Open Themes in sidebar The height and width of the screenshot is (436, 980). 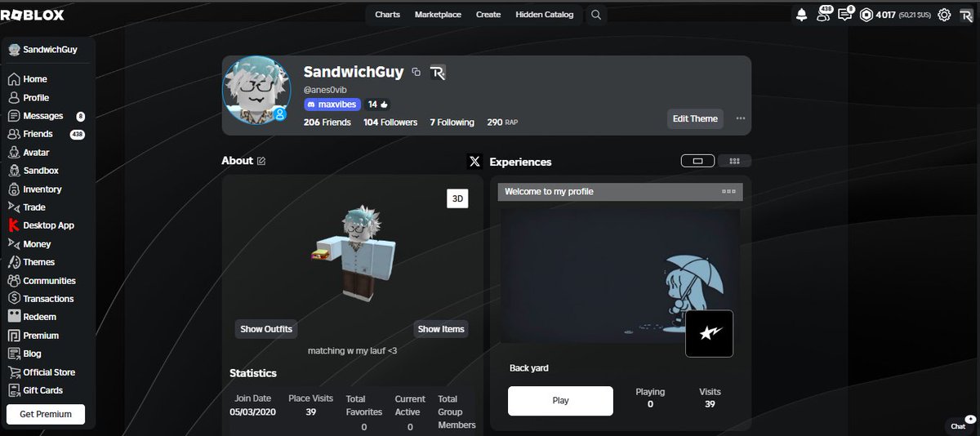pyautogui.click(x=31, y=262)
